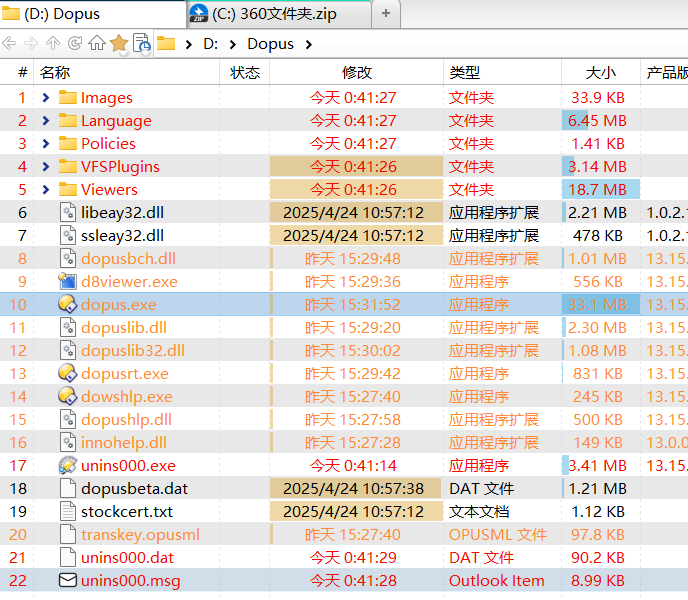
Task: Click the 6.45 MB size cell
Action: coord(601,121)
